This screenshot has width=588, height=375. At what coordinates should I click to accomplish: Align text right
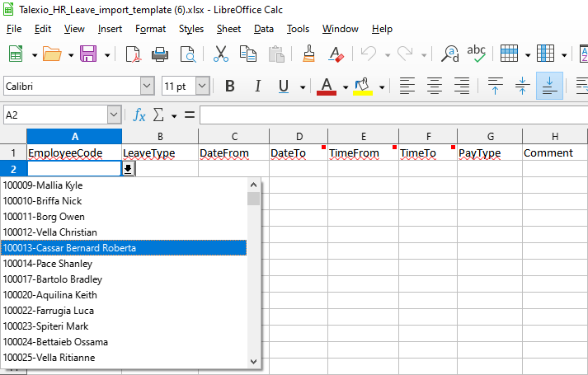[462, 86]
